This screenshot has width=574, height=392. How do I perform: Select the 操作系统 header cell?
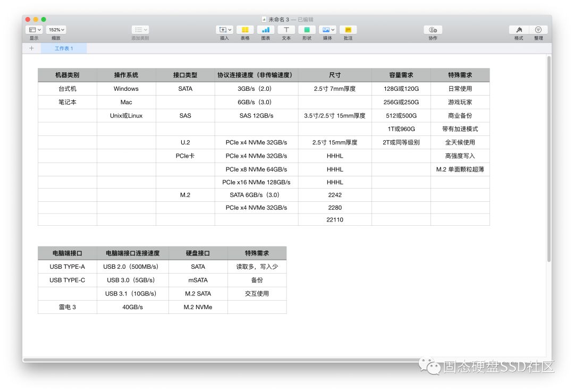[x=126, y=75]
